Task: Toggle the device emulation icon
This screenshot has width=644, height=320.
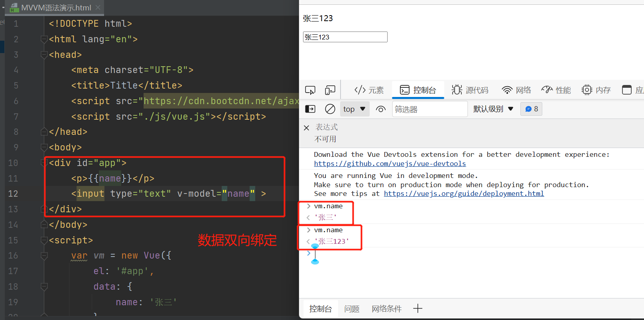Action: click(330, 90)
